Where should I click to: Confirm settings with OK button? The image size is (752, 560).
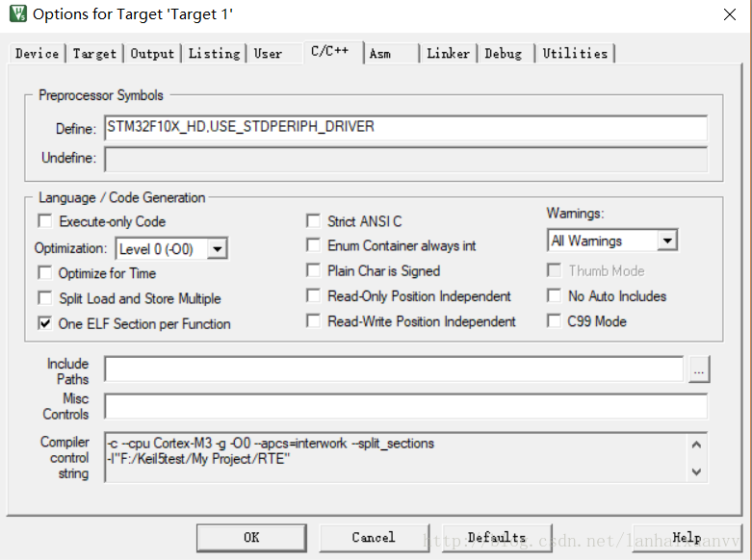tap(251, 538)
